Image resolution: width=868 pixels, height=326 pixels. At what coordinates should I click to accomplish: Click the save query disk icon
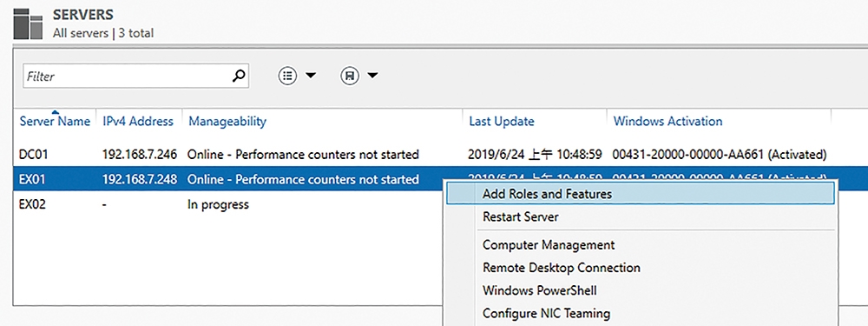[348, 76]
